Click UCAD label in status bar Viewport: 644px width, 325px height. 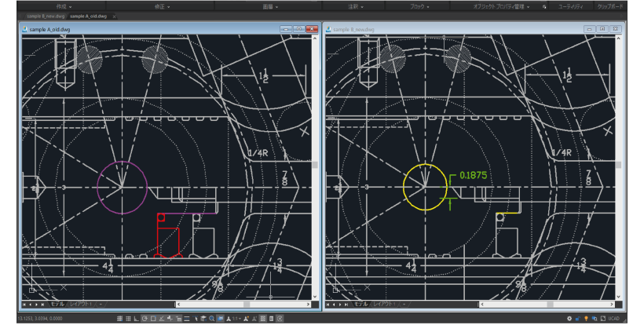pos(613,319)
